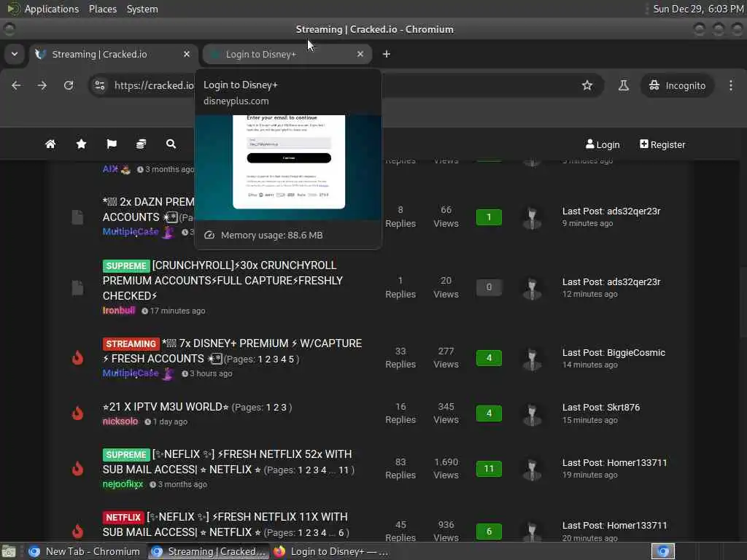Image resolution: width=747 pixels, height=560 pixels.
Task: Click green rating badge 1 on DAZN row
Action: click(489, 217)
